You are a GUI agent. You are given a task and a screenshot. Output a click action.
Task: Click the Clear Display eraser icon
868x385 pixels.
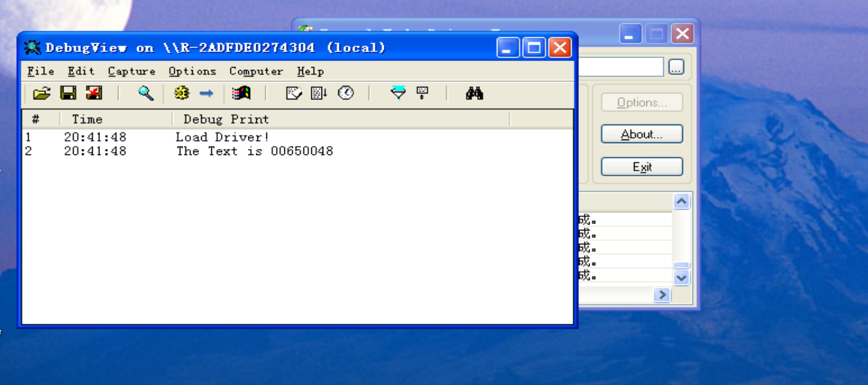294,93
